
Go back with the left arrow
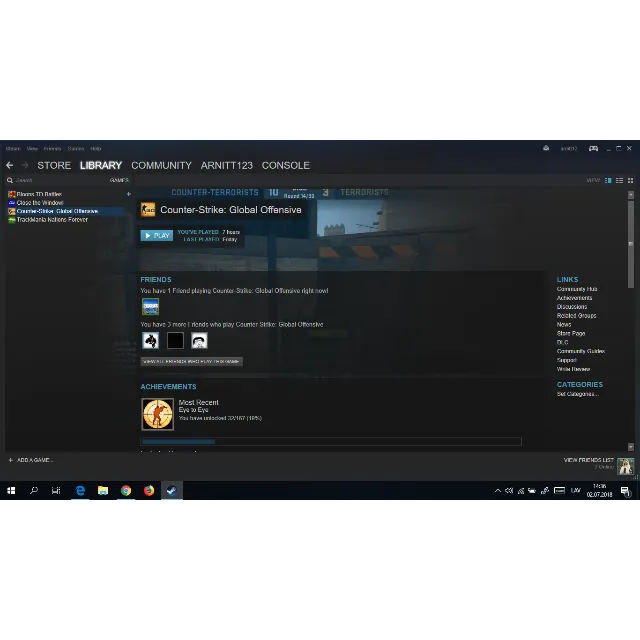10,165
